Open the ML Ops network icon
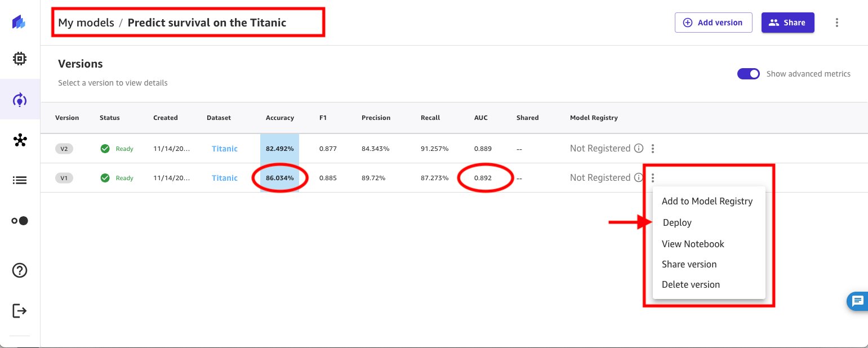Screen dimensions: 868x348 (x=20, y=140)
